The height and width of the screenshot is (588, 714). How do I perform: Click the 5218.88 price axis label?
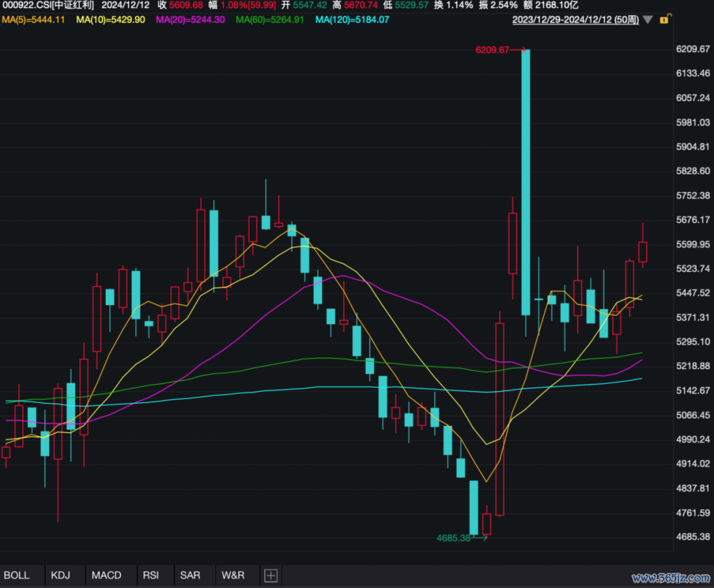point(693,366)
